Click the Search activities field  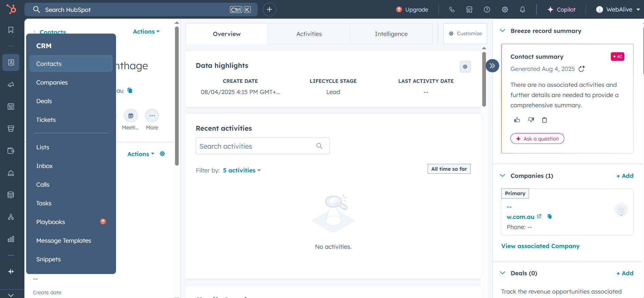tap(262, 146)
